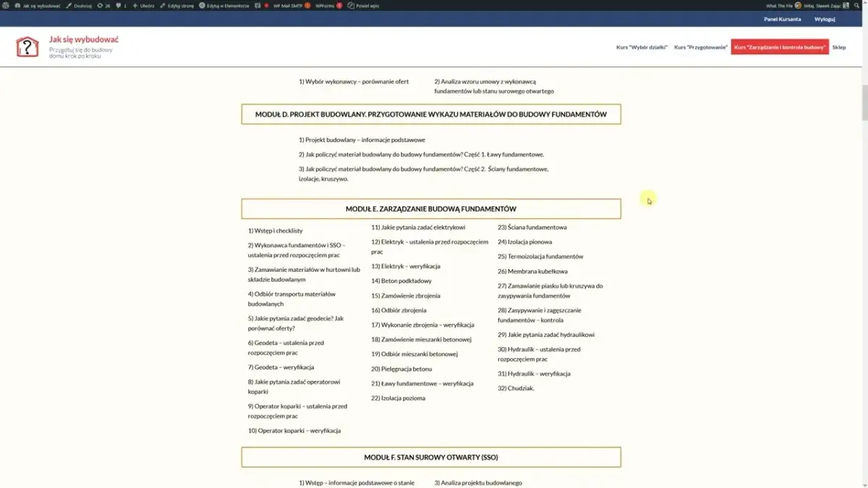The height and width of the screenshot is (488, 868).
Task: Click the WordPress logo in admin bar
Action: coord(6,4)
